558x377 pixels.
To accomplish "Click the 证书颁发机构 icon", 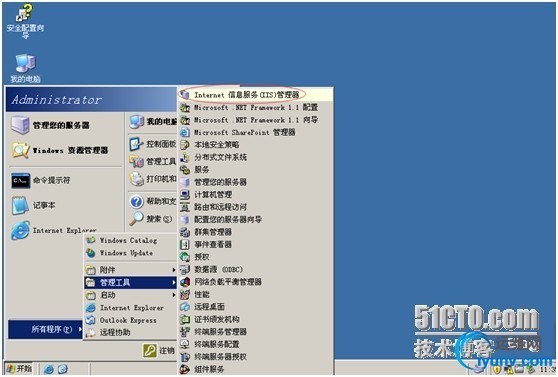I will pos(184,319).
